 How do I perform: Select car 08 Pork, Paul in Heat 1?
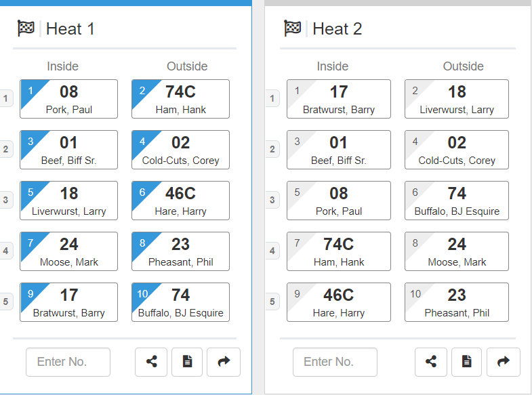point(69,99)
